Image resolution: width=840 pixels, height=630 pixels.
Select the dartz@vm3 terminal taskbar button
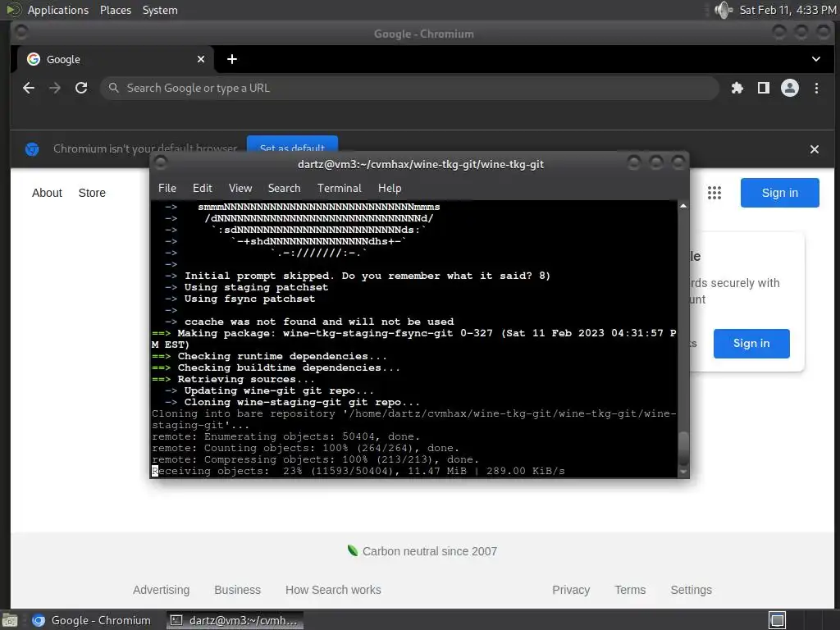(x=235, y=620)
